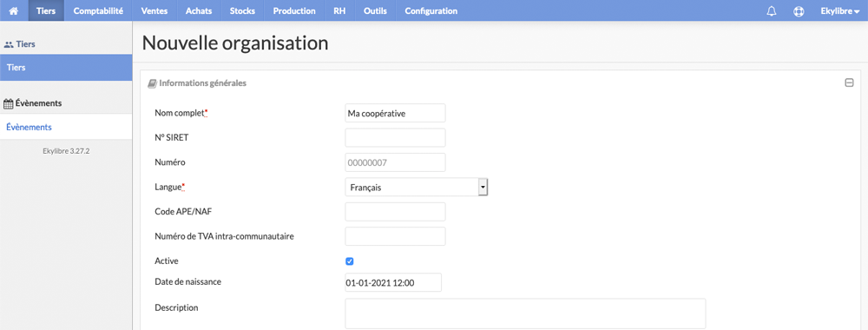Screen dimensions: 868x330
Task: Click the Nom complet label
Action: coord(181,113)
